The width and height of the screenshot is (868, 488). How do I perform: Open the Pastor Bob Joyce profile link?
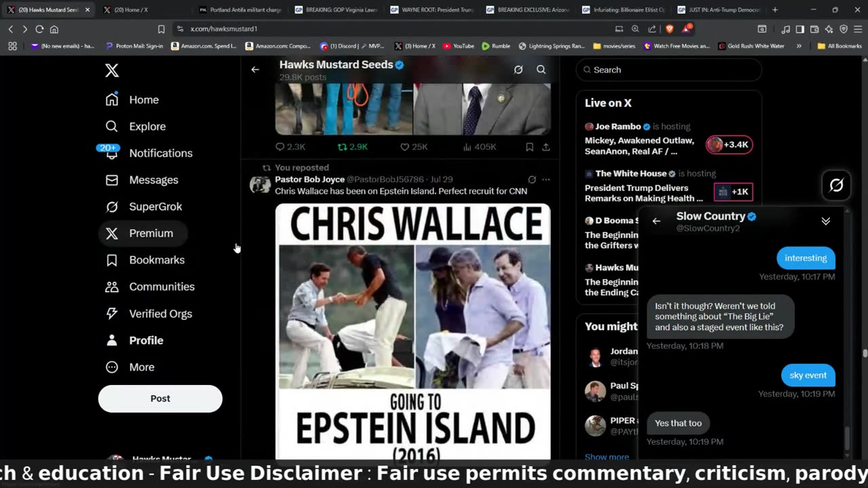309,180
